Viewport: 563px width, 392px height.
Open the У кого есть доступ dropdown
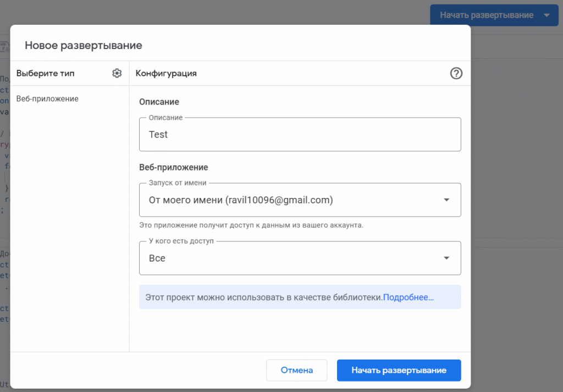(291, 258)
